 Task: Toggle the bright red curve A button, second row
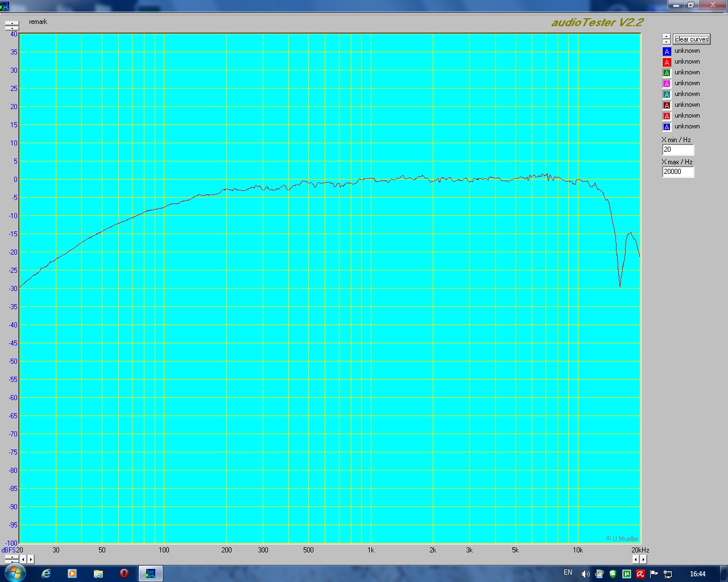[667, 62]
